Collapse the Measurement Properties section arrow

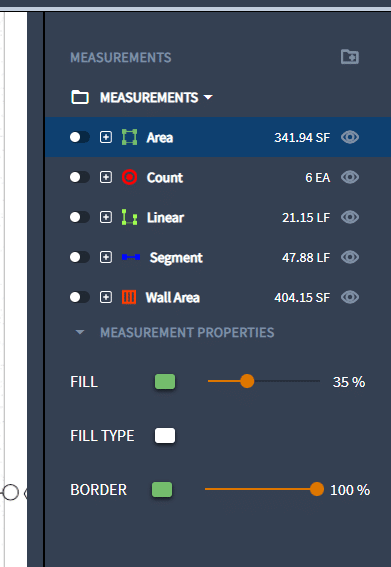(80, 332)
